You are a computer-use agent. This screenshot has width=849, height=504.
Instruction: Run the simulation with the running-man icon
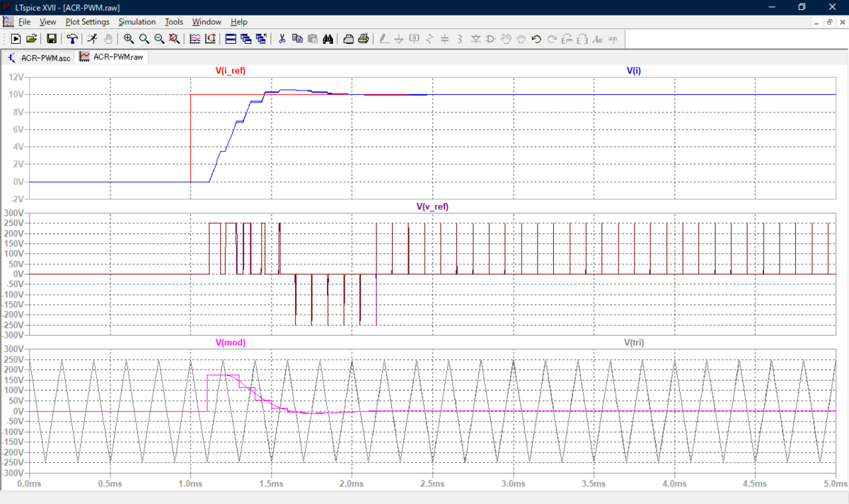pos(92,39)
